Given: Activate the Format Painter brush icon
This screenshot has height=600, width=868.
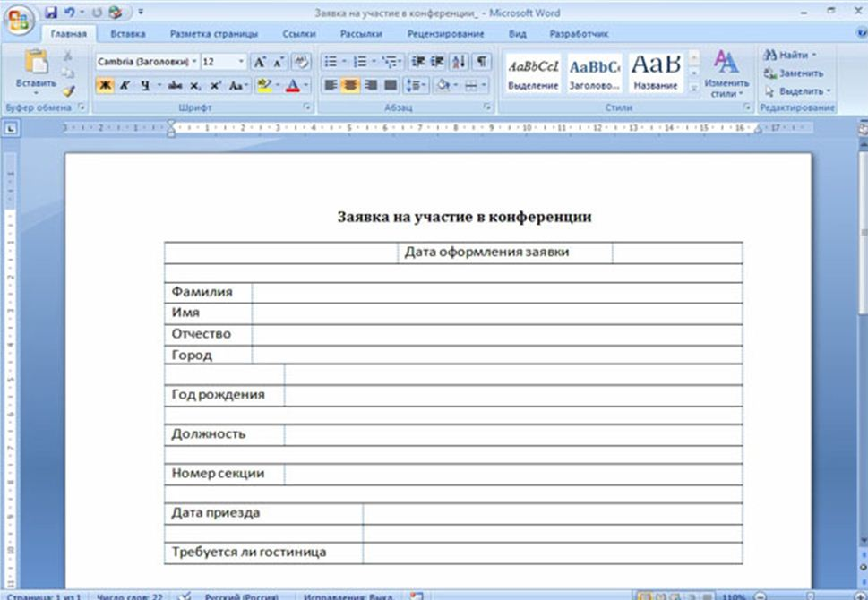Looking at the screenshot, I should [68, 90].
